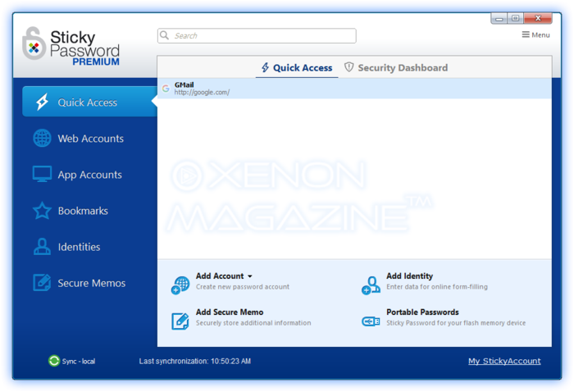Viewport: 574px width, 392px height.
Task: Click the USB drive Portable Passwords icon
Action: pos(371,321)
